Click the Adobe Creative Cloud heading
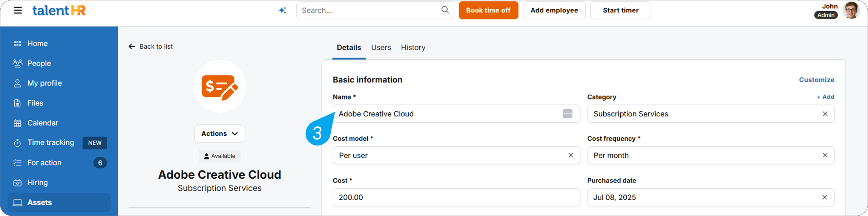Viewport: 868px width, 216px height. pos(219,175)
